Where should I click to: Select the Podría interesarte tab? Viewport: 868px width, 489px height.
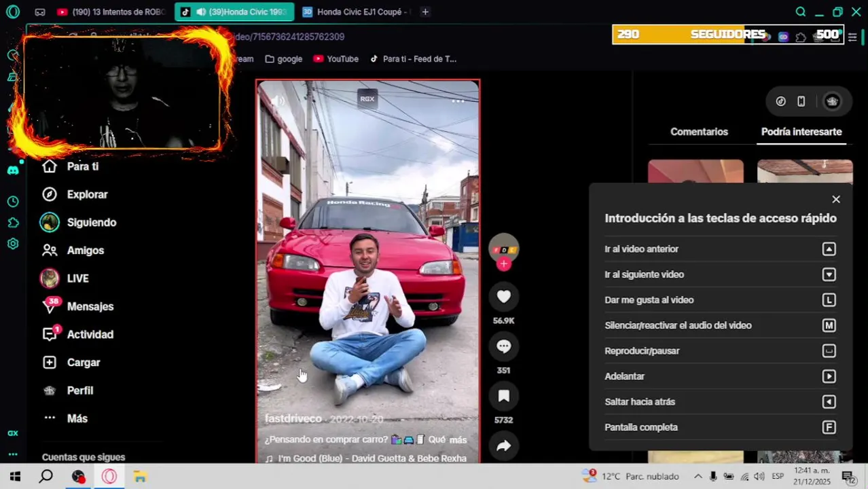(x=801, y=132)
